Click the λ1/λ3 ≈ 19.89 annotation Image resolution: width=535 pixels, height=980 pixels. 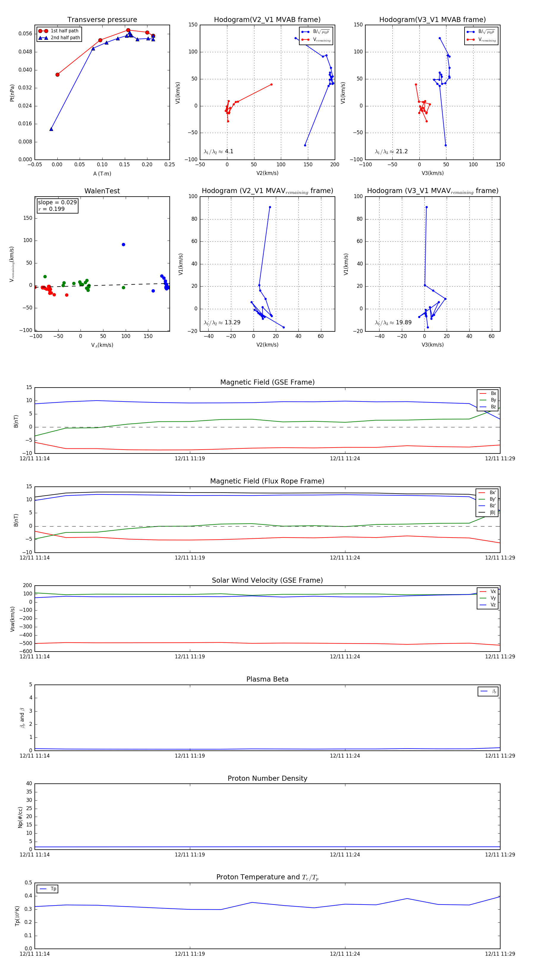(x=393, y=323)
